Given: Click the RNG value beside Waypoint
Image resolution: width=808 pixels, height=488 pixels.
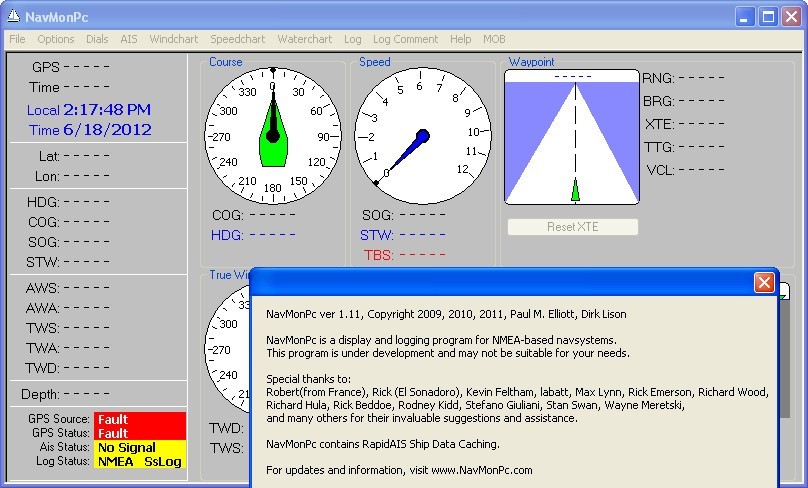Looking at the screenshot, I should [701, 78].
